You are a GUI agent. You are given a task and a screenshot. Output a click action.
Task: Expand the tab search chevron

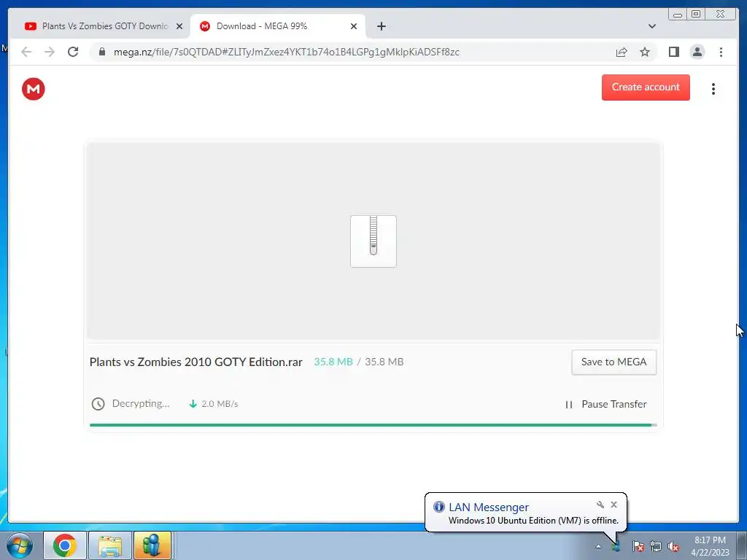(x=652, y=26)
